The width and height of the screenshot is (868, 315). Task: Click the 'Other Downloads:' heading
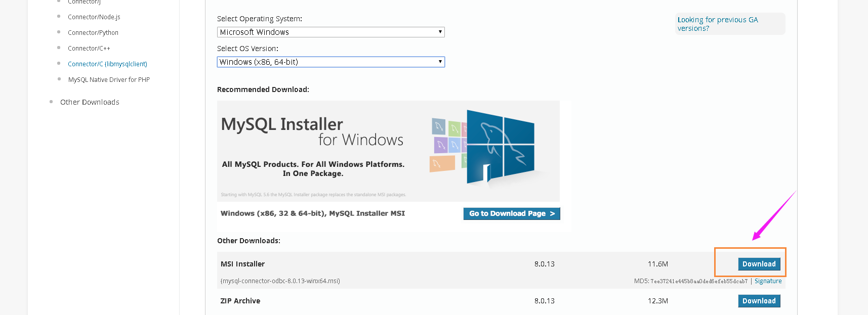tap(249, 241)
